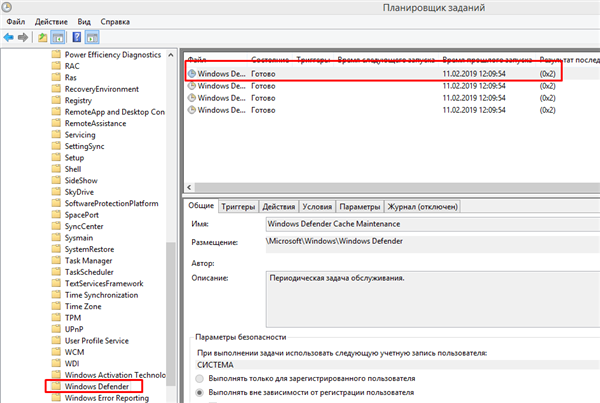Screen dimensions: 600x403
Task: Select Windows Error Reporting tree folder
Action: tap(107, 398)
